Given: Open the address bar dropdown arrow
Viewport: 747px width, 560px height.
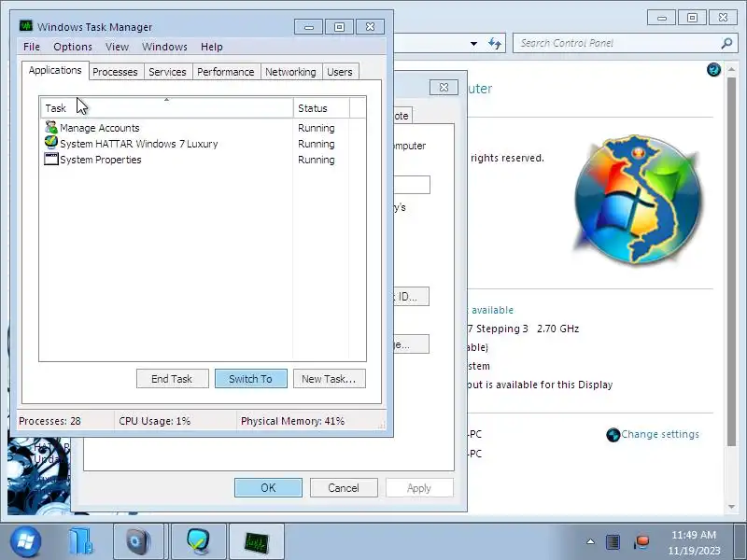Looking at the screenshot, I should pyautogui.click(x=473, y=43).
